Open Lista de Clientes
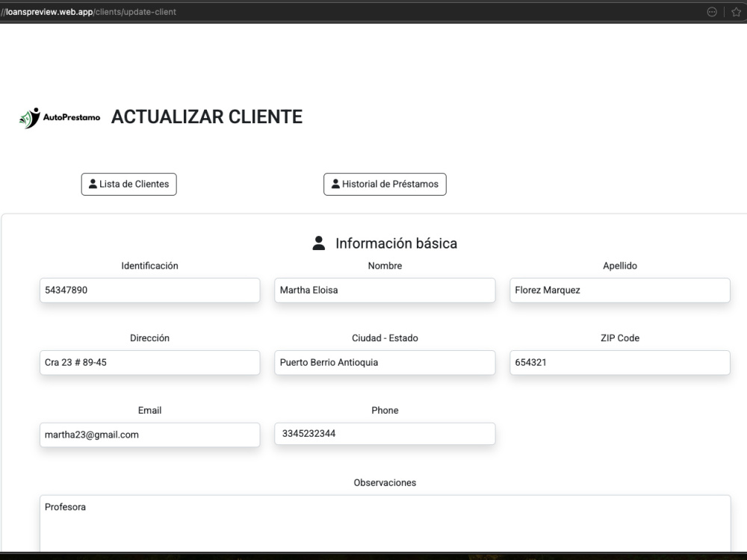 [128, 184]
